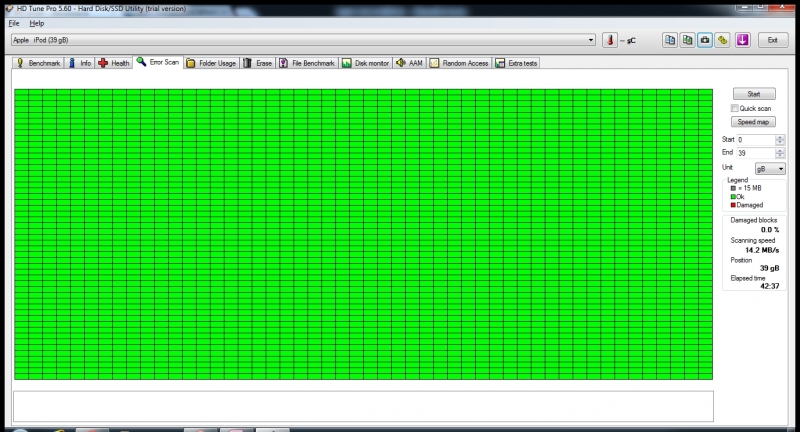Click the Start value spinner arrows
This screenshot has width=800, height=432.
pos(780,140)
